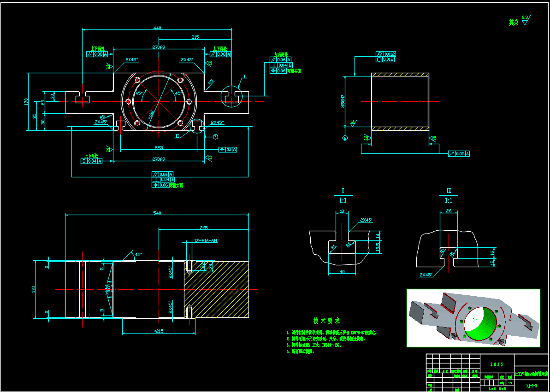
Task: Click the 0.05 runout tolerance frame
Action: pos(459,153)
